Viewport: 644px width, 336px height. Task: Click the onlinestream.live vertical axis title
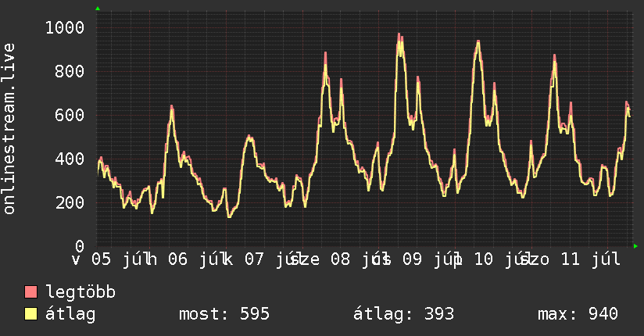[x=9, y=129]
